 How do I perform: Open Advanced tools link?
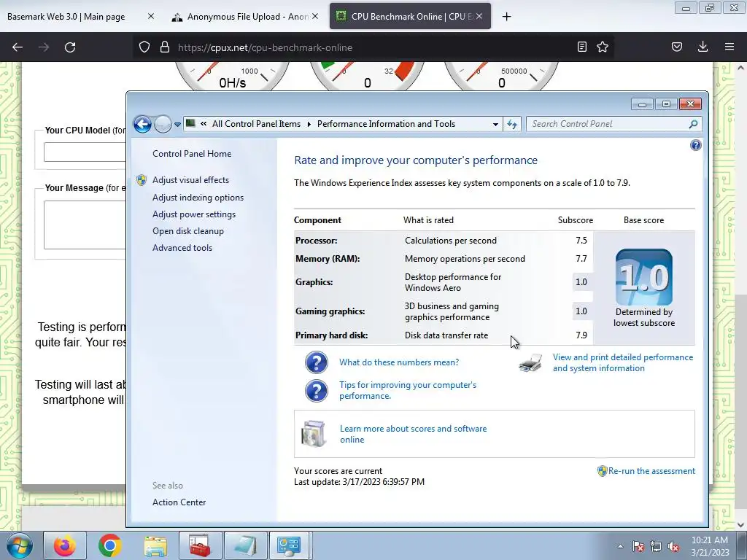(182, 248)
